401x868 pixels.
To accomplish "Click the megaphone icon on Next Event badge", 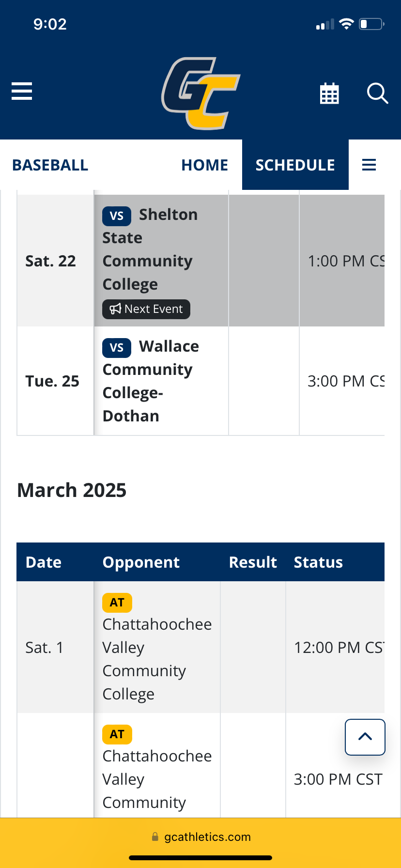I will coord(116,309).
